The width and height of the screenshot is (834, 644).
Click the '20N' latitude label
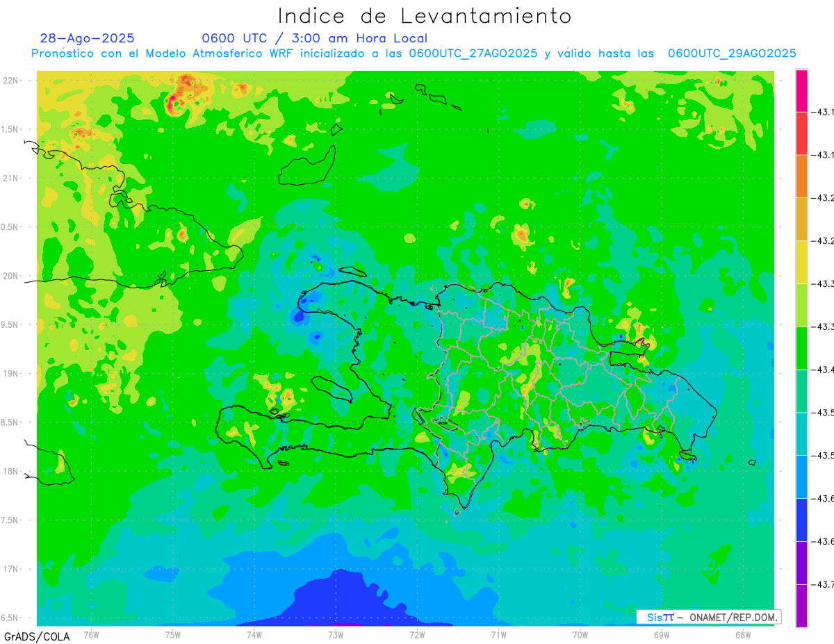tap(11, 276)
